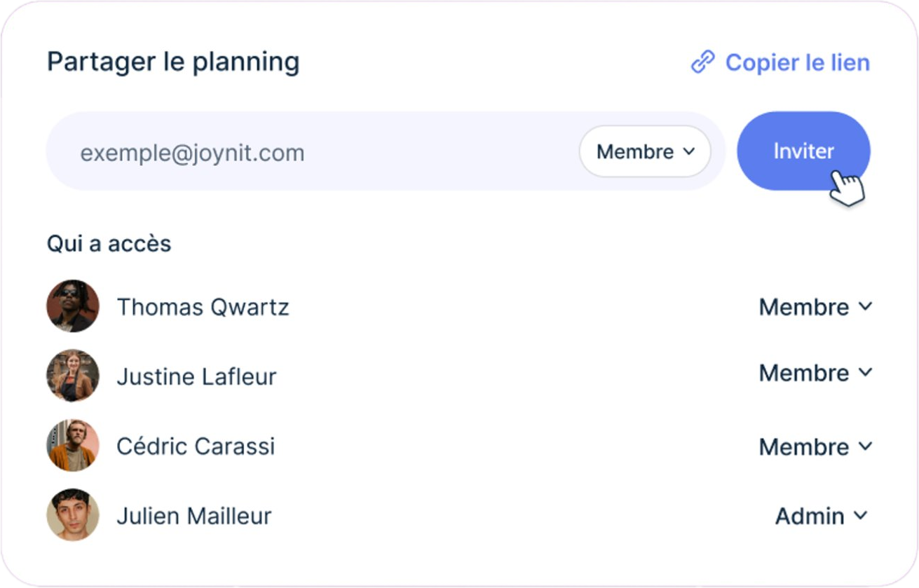Image resolution: width=919 pixels, height=588 pixels.
Task: Click the Partager le planning title
Action: [173, 62]
